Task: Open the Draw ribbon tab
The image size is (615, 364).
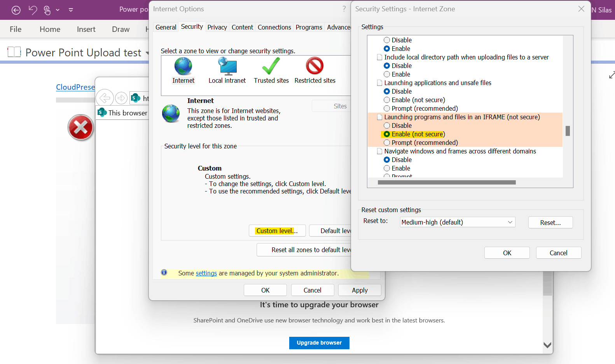Action: pos(121,29)
